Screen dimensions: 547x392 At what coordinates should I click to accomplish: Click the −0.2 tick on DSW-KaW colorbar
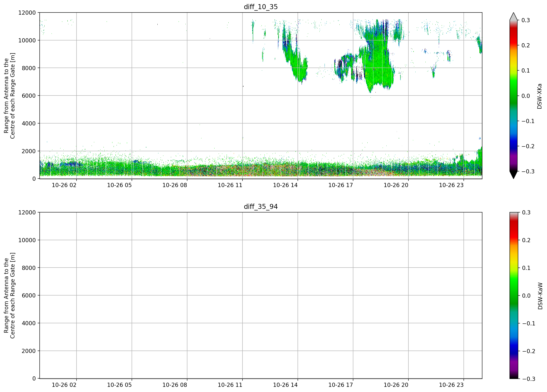click(528, 351)
